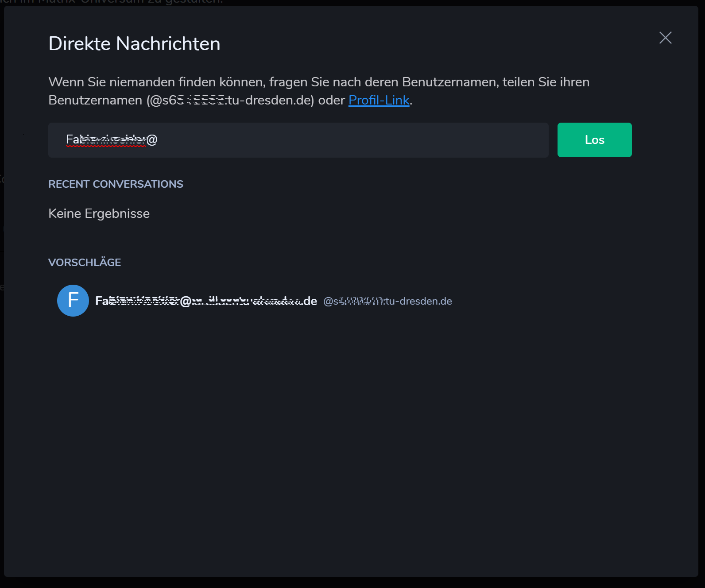Click the suggested user's gray tu-dresden.de ID
The height and width of the screenshot is (588, 705).
click(387, 302)
